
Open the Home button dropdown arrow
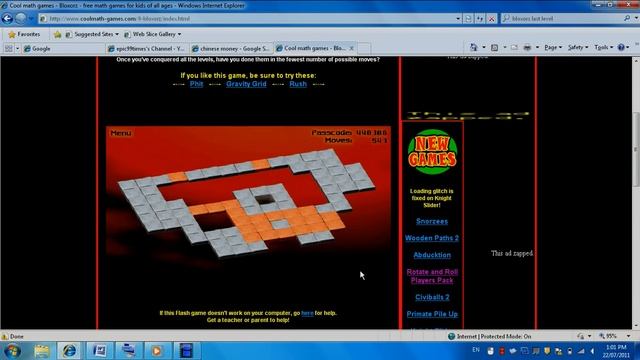(484, 48)
